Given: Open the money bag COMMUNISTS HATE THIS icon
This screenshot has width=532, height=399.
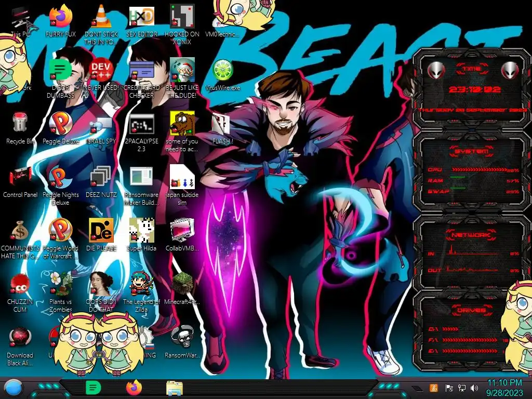Looking at the screenshot, I should pos(20,231).
